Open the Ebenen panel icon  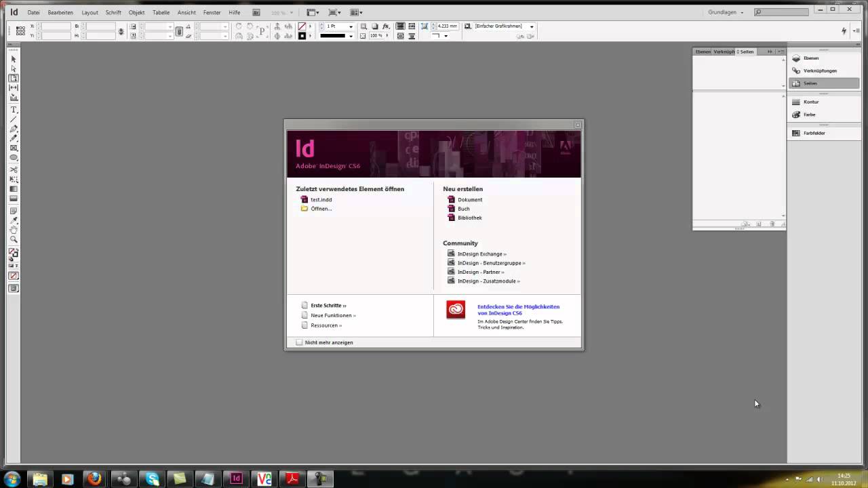pyautogui.click(x=796, y=58)
